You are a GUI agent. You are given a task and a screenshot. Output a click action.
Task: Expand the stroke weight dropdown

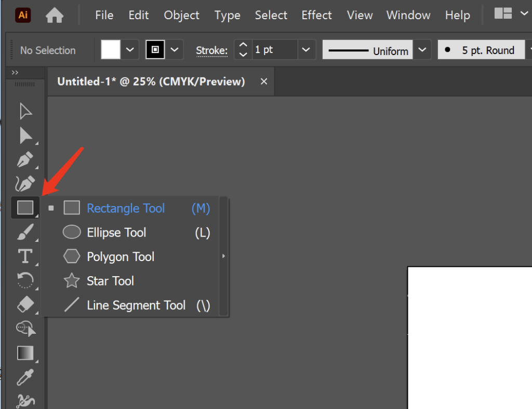click(x=306, y=50)
